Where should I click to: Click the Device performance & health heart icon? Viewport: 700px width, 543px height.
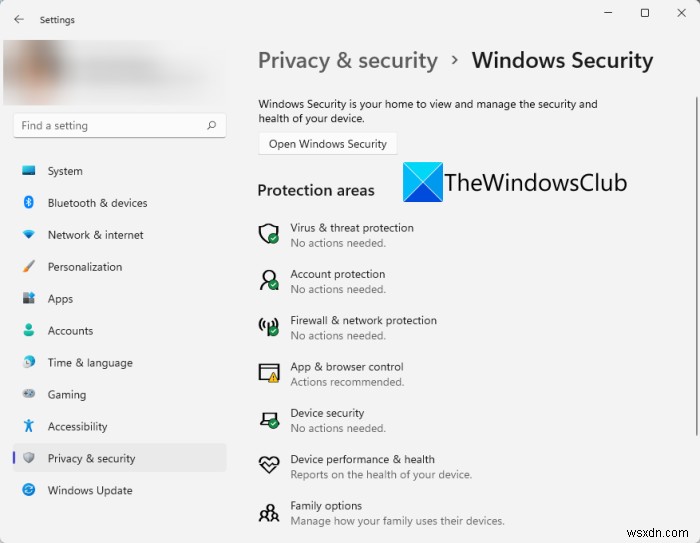coord(268,466)
